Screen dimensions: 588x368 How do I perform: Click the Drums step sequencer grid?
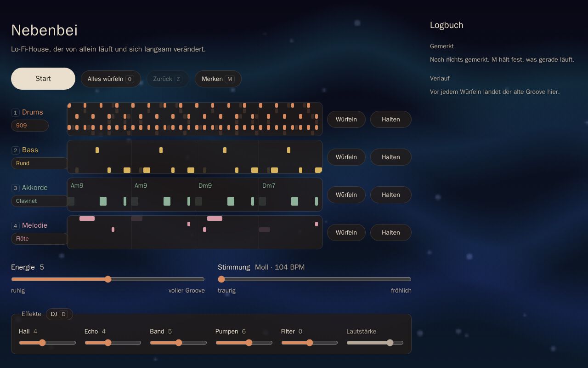[x=195, y=119]
